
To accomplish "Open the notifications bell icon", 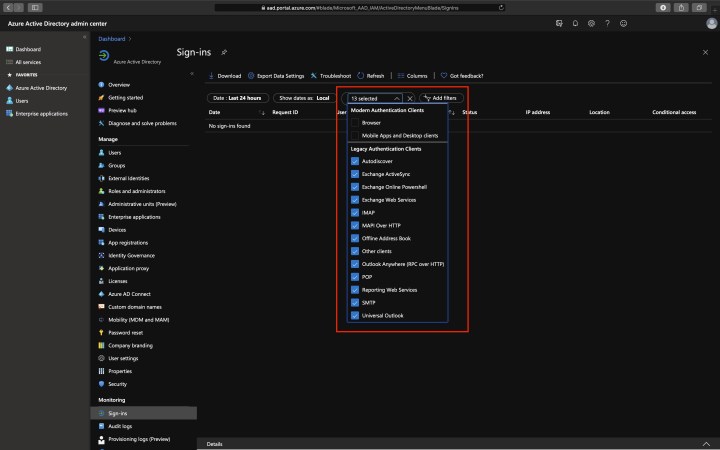I will (574, 22).
